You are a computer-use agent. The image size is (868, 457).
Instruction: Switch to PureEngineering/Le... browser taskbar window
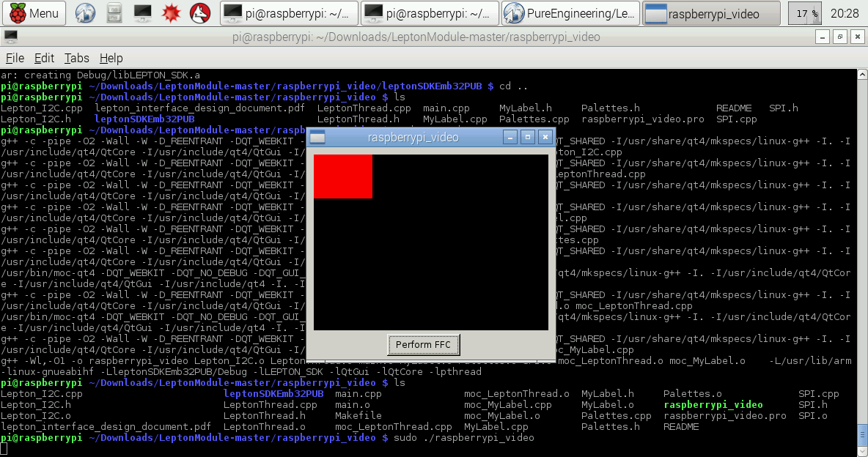[x=571, y=13]
